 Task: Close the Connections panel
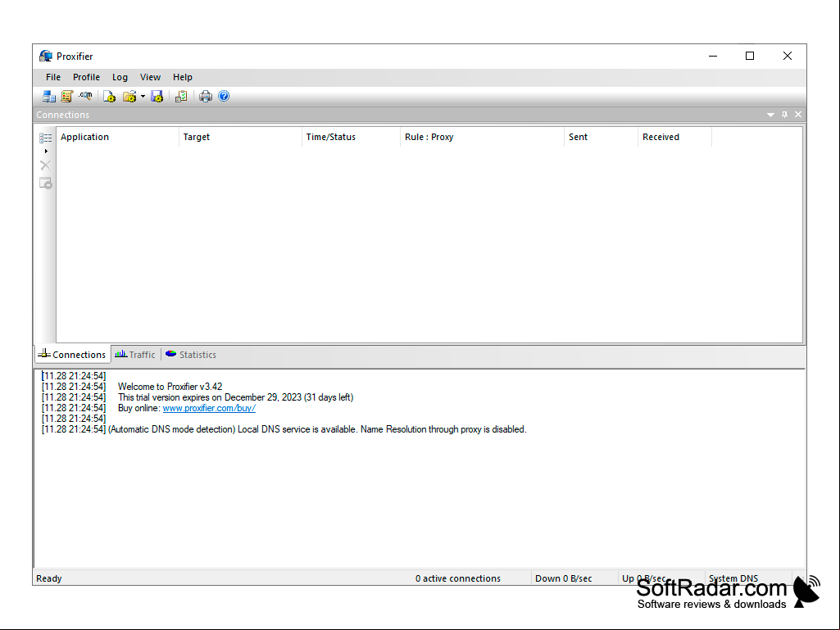pyautogui.click(x=798, y=115)
